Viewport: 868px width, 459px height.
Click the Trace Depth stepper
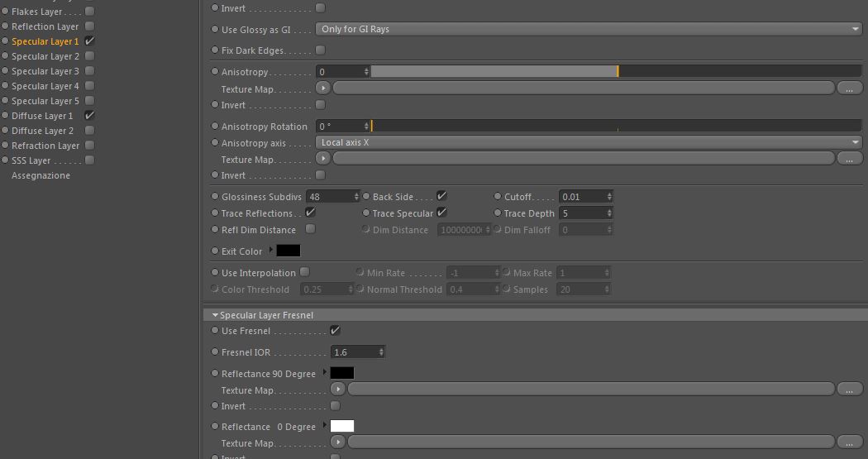[x=609, y=213]
